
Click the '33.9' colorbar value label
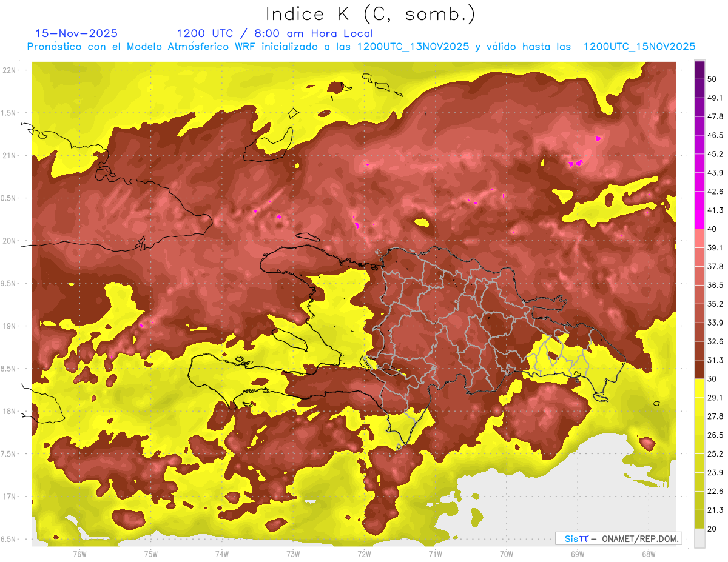click(x=715, y=323)
